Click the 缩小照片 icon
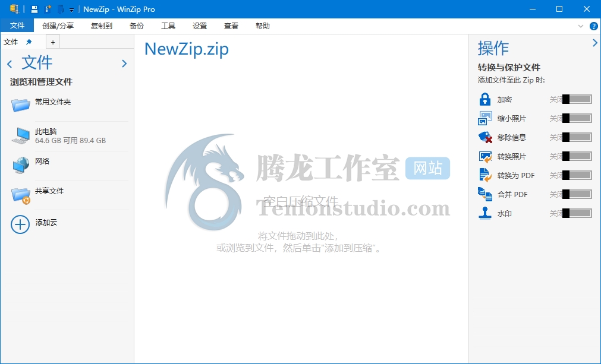This screenshot has width=601, height=364. [x=485, y=118]
